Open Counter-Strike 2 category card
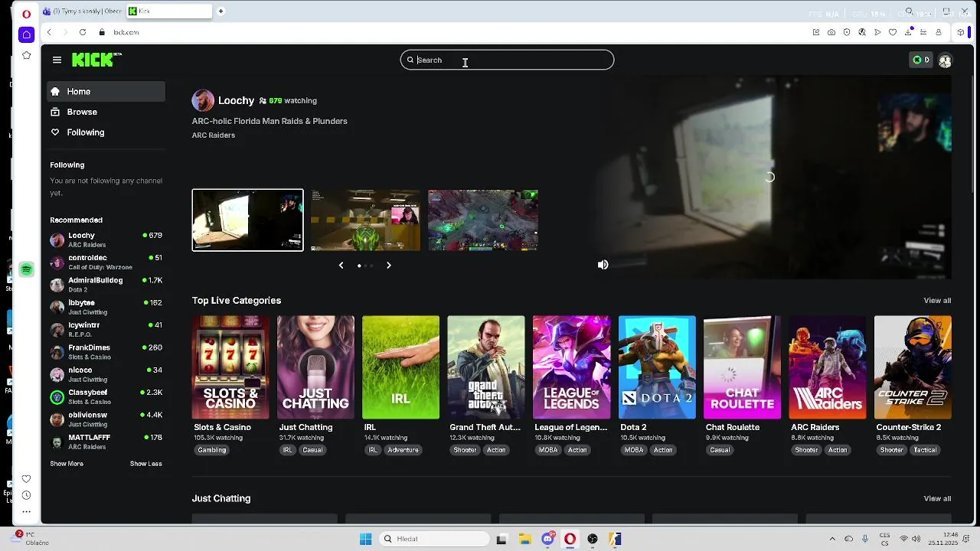The image size is (980, 551). pyautogui.click(x=913, y=367)
